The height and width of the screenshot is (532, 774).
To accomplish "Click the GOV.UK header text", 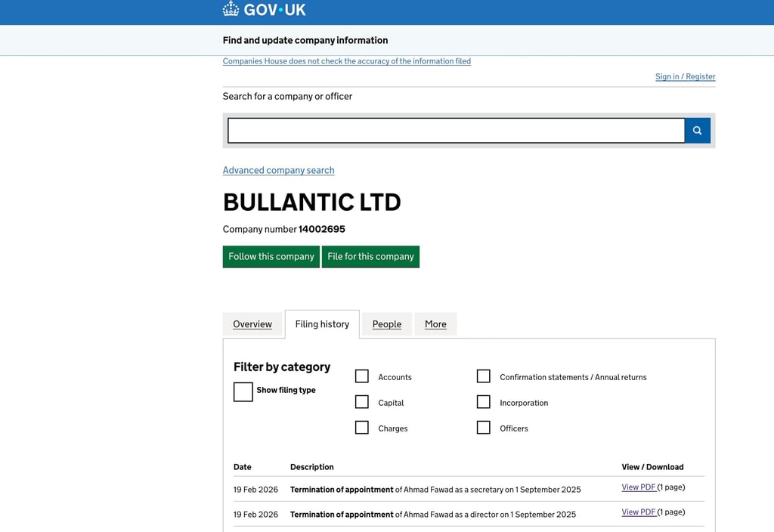I will (x=274, y=9).
